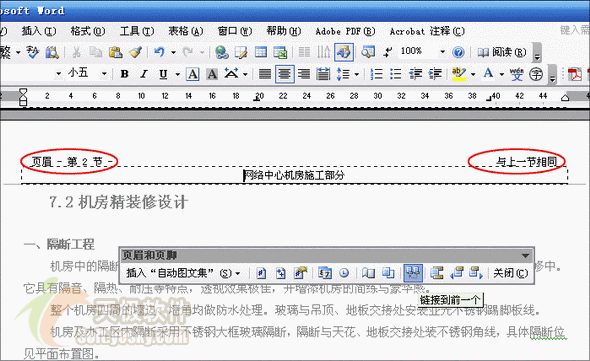Insert an Excel worksheet icon

280,52
